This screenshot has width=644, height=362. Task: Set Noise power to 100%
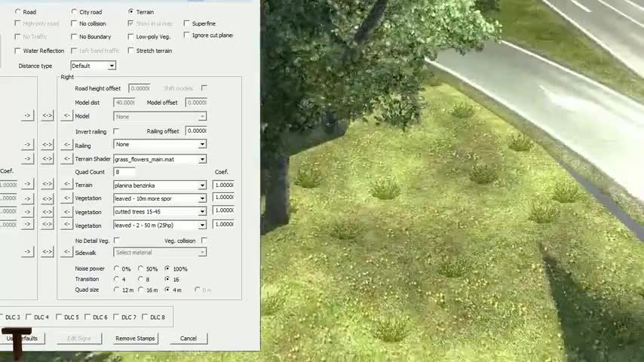click(167, 268)
